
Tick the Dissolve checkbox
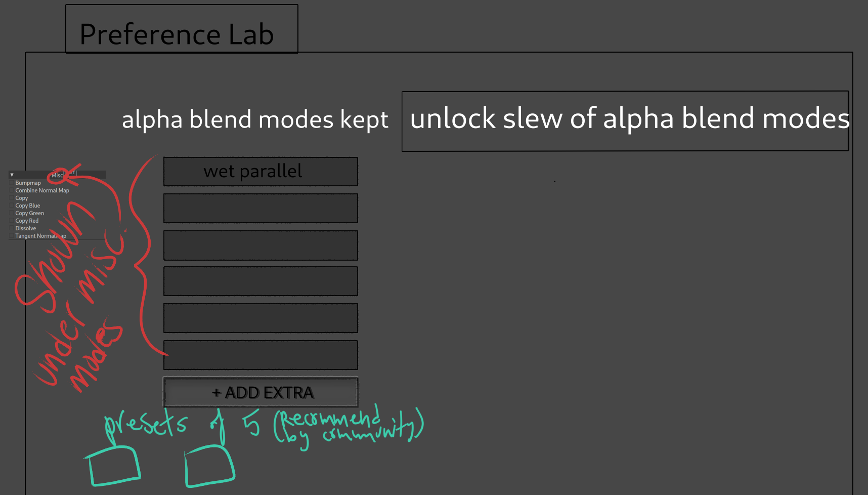click(12, 229)
